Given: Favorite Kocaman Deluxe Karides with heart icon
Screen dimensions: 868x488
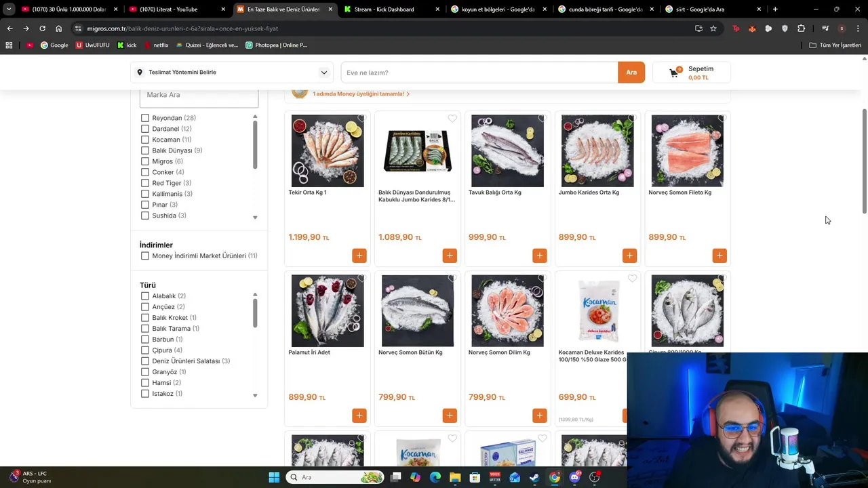Looking at the screenshot, I should pos(632,279).
